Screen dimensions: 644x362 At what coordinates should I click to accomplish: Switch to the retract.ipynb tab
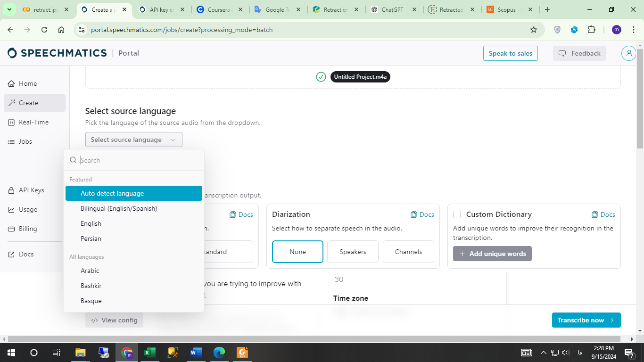(46, 9)
